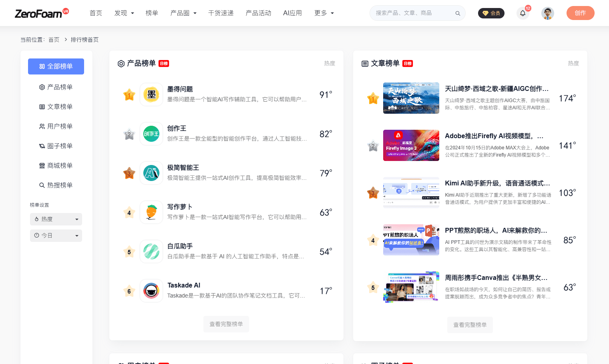View full article ranking 查看完整榜单

tap(470, 325)
